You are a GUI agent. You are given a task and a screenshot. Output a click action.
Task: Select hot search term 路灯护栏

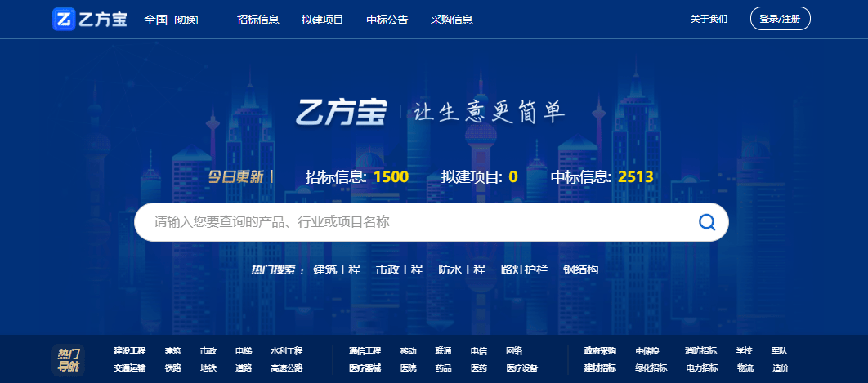click(x=524, y=269)
